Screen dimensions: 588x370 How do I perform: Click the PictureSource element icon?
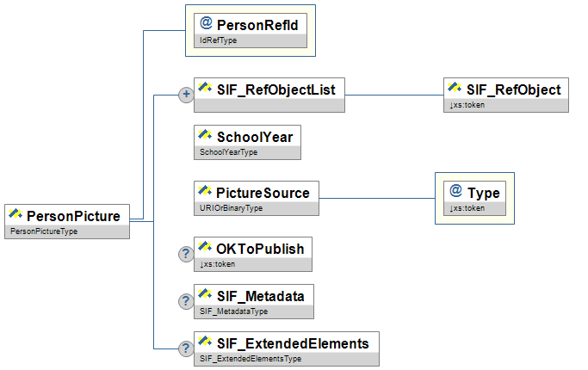pos(205,191)
